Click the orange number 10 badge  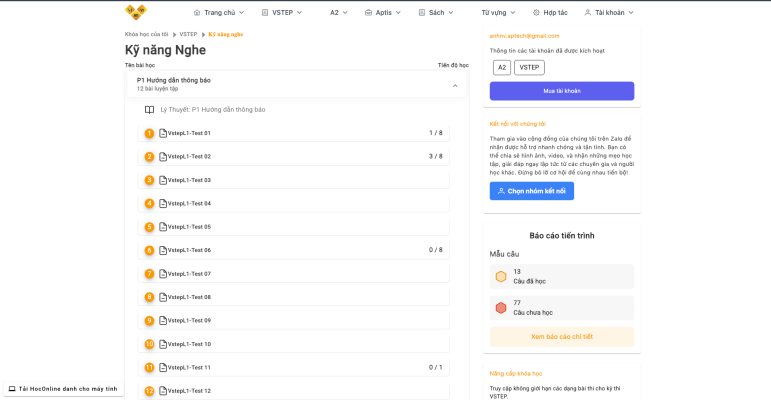pyautogui.click(x=149, y=344)
